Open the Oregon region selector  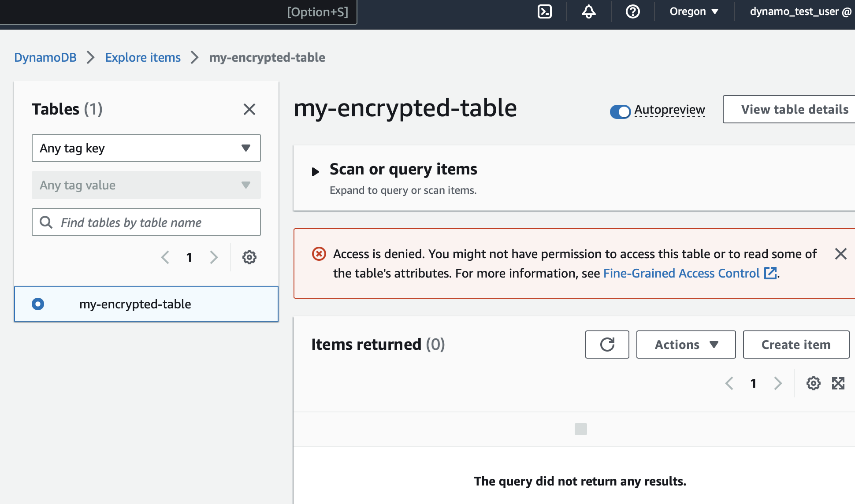[694, 11]
